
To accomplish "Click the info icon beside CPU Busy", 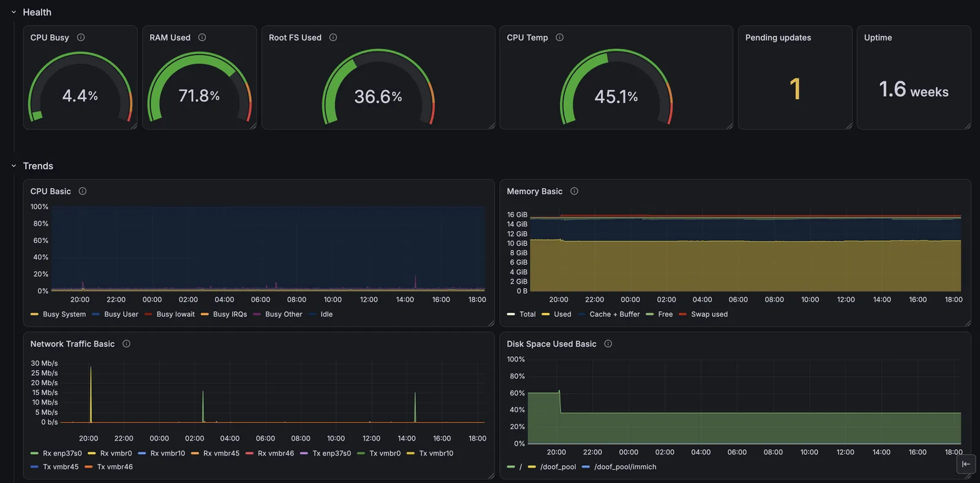I will 81,37.
